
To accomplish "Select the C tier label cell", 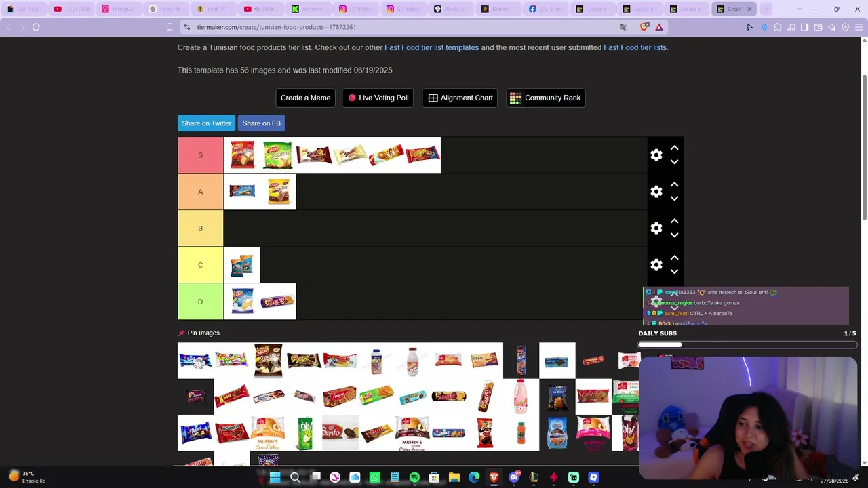I will coord(200,265).
